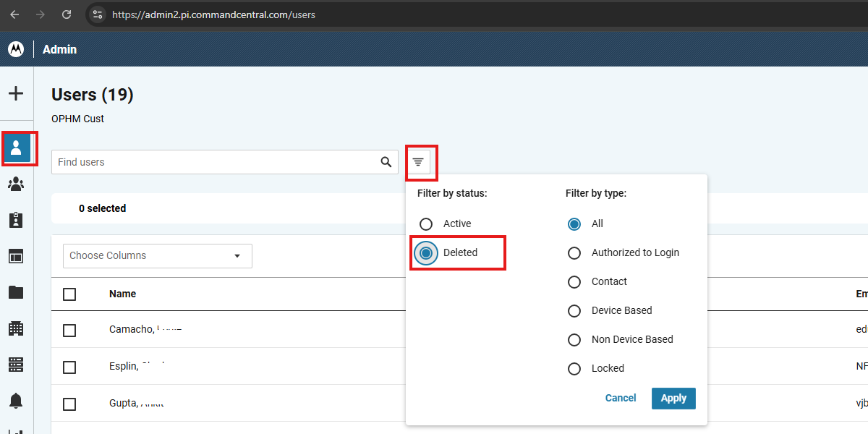This screenshot has height=434, width=868.
Task: Click the plus add icon in sidebar
Action: pyautogui.click(x=16, y=94)
